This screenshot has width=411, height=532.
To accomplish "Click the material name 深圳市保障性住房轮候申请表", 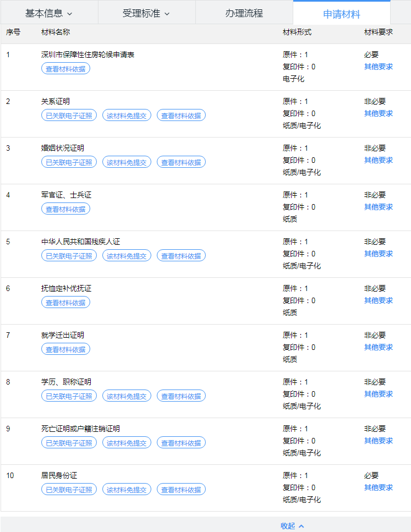I will tap(87, 55).
